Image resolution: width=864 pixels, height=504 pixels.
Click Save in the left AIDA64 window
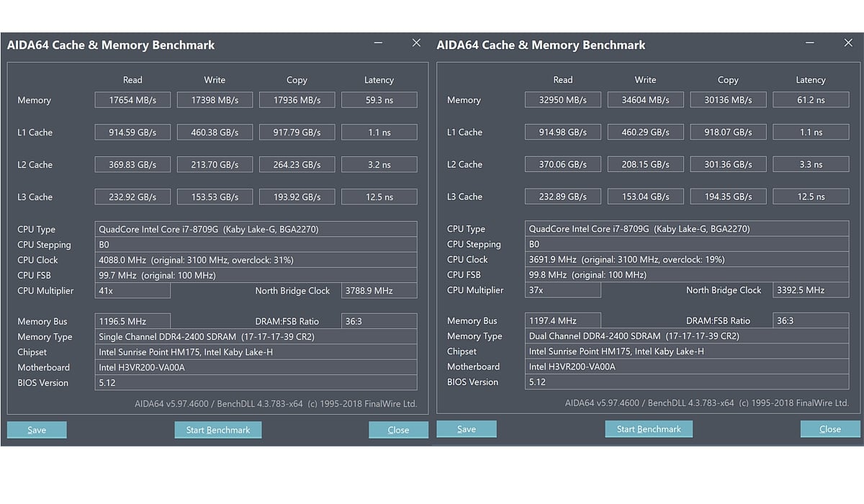[x=37, y=430]
